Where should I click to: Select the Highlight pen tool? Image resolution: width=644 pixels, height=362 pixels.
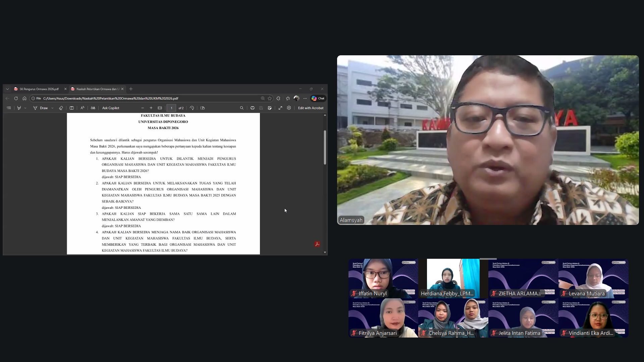tap(19, 108)
